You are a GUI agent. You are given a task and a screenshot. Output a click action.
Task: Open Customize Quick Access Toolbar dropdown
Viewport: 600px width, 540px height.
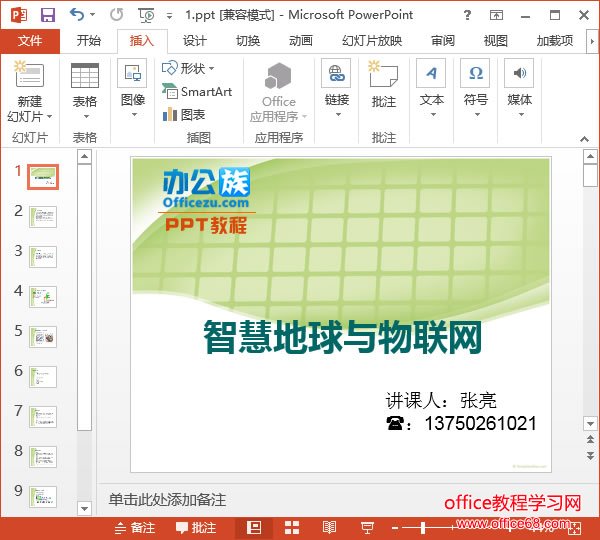169,16
